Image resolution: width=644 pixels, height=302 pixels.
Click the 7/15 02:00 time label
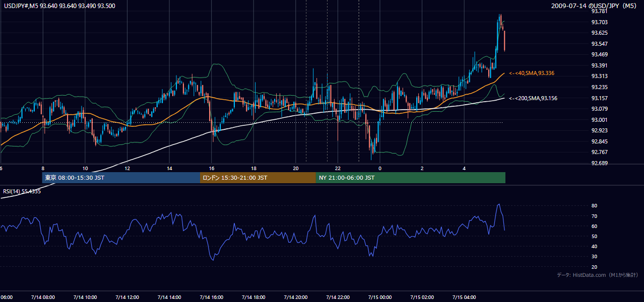click(422, 297)
